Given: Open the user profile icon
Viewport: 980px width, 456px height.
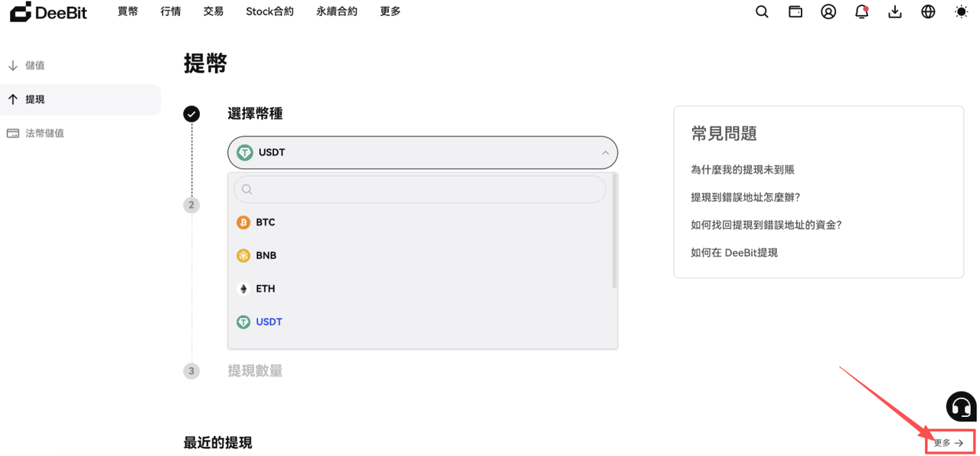Looking at the screenshot, I should click(828, 11).
